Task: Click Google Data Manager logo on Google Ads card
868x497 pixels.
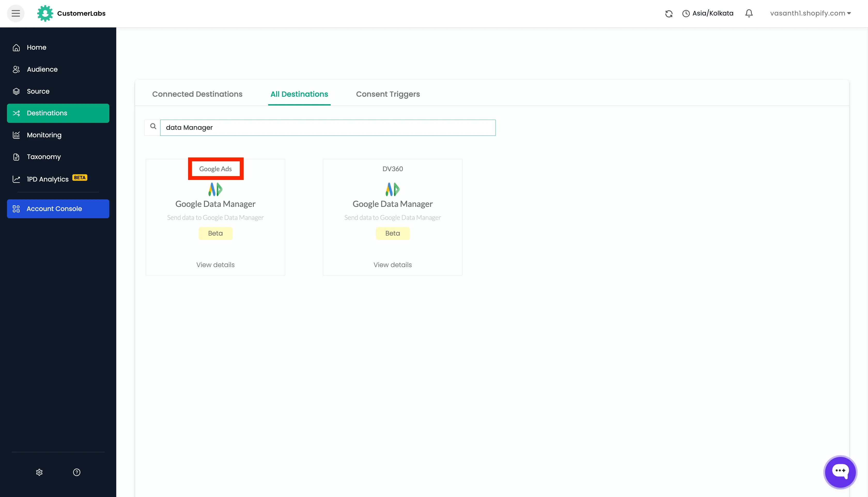Action: pos(215,189)
